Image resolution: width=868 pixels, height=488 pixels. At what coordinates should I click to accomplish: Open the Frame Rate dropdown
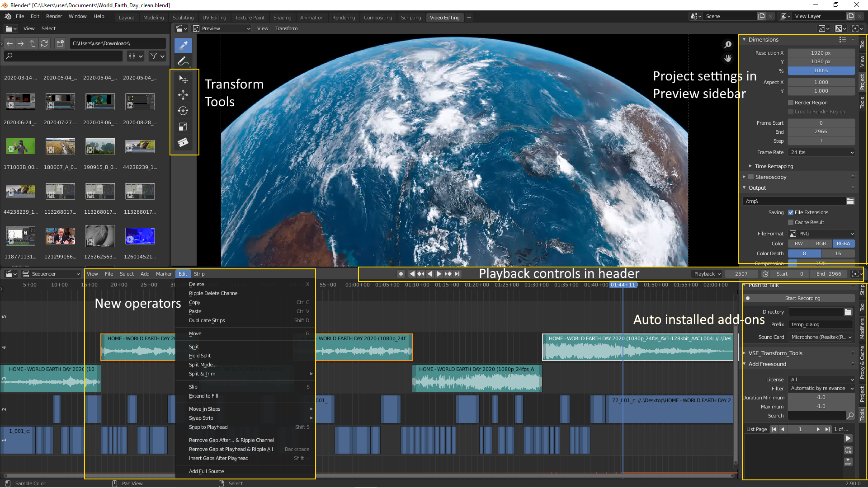[x=821, y=152]
